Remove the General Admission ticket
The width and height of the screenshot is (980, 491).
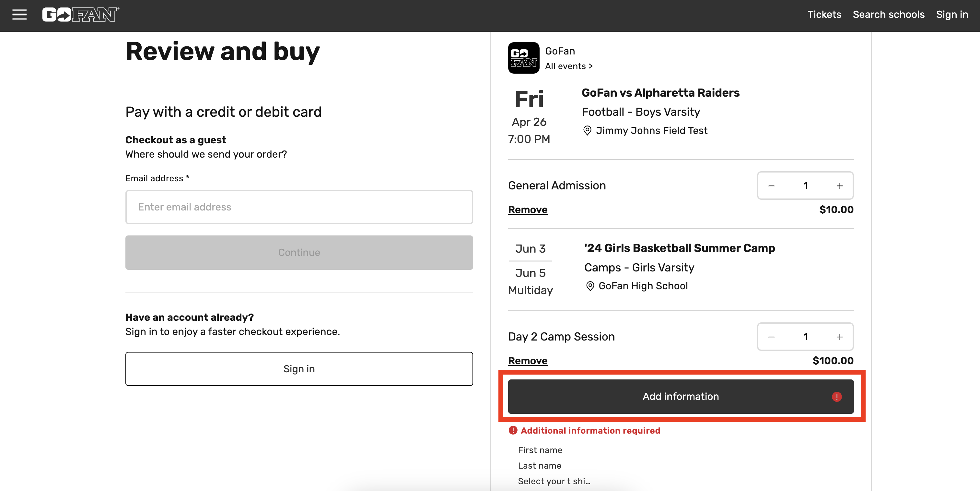pyautogui.click(x=528, y=210)
